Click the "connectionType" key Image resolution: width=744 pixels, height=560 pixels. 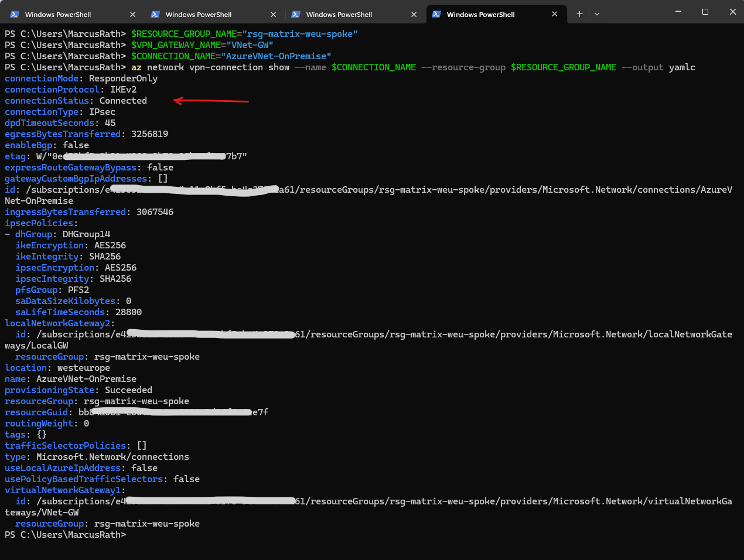[x=42, y=112]
